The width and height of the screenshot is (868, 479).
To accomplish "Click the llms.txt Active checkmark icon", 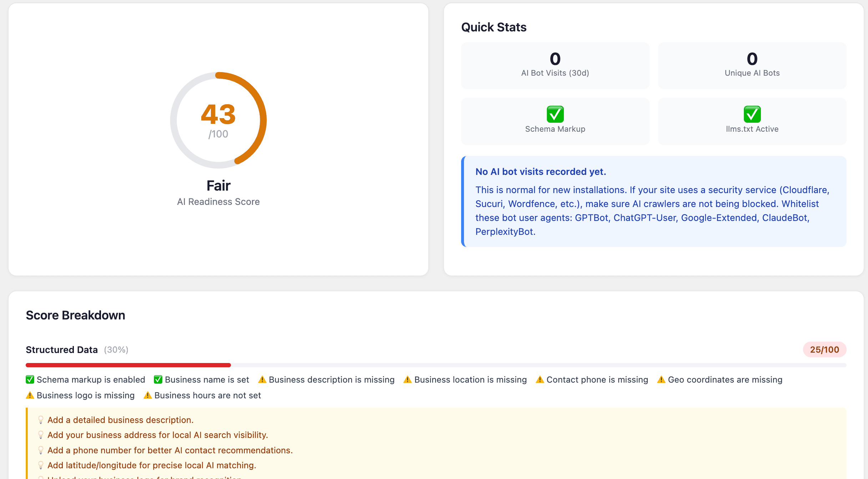I will pyautogui.click(x=752, y=114).
